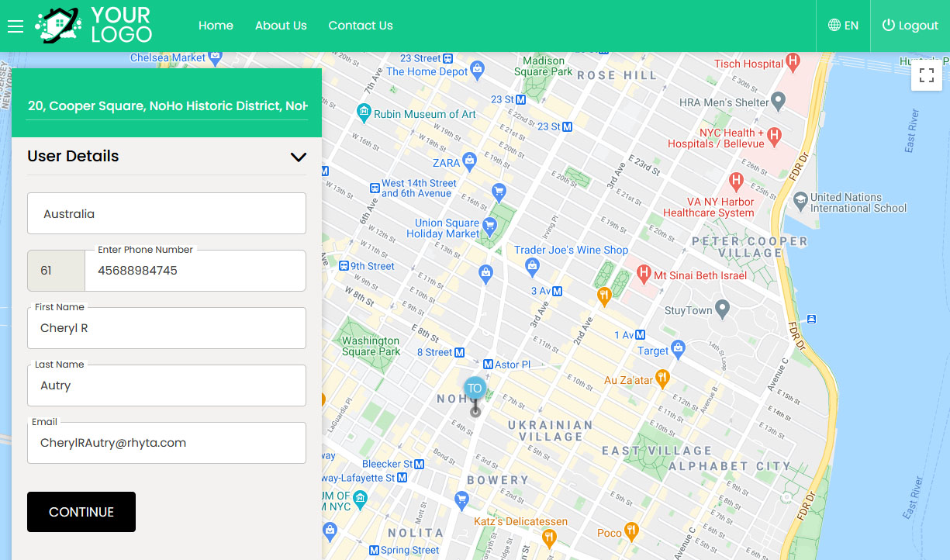Click the NOLITA neighborhood label
950x560 pixels.
[x=415, y=533]
